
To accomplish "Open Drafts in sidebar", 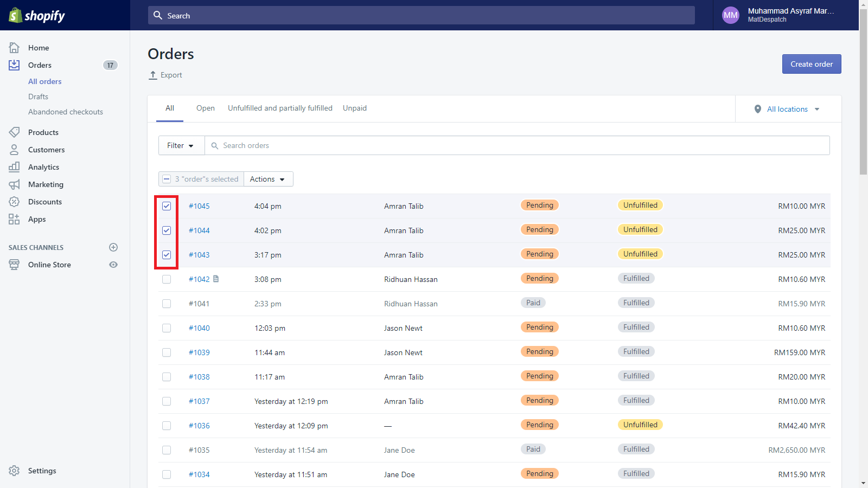I will [38, 97].
